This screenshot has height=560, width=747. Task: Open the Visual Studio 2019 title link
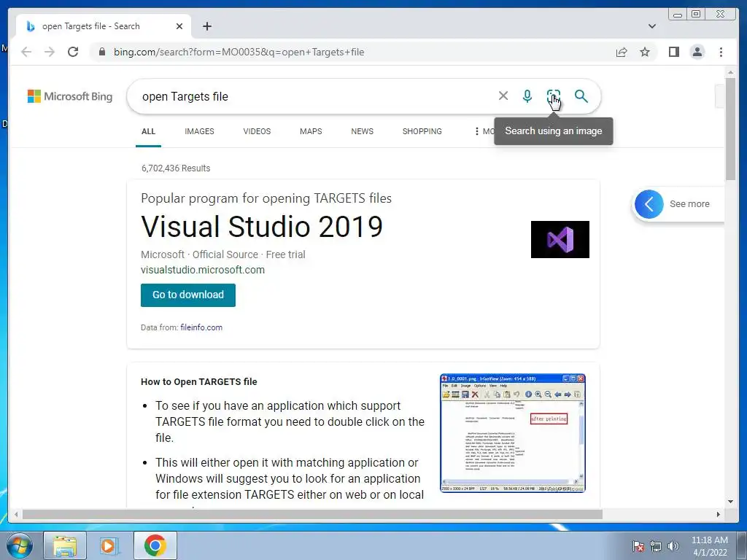pos(262,227)
